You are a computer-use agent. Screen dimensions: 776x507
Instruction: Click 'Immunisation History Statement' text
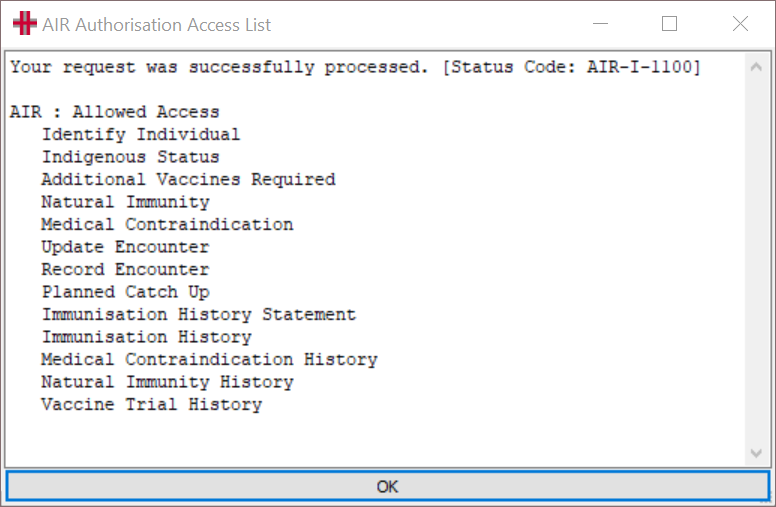pos(198,314)
